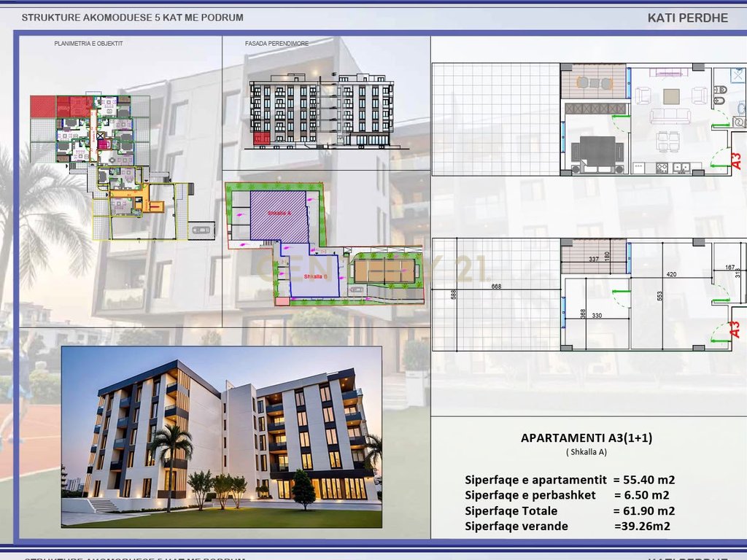Click the "61.90 m2" total value
Screen dimensions: 747x560
(x=649, y=511)
